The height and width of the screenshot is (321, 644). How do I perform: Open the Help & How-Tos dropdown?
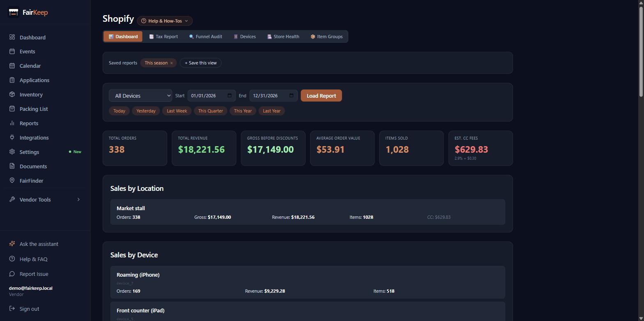pyautogui.click(x=165, y=21)
